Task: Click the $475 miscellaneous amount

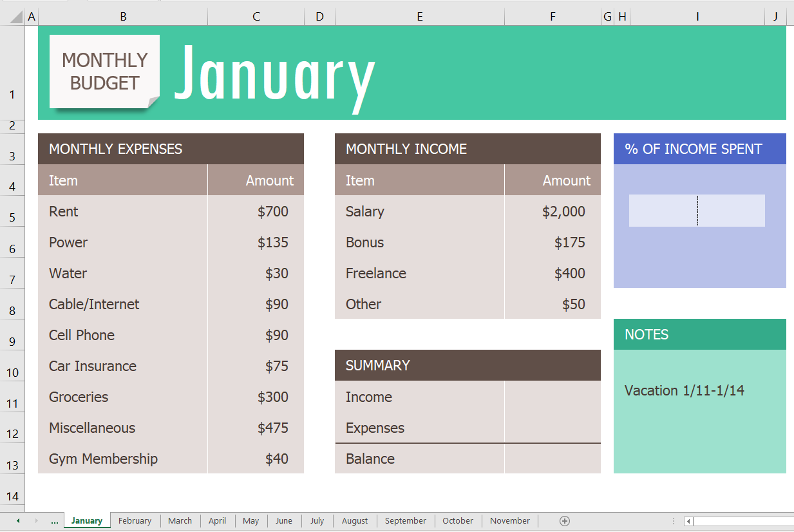Action: pyautogui.click(x=256, y=428)
